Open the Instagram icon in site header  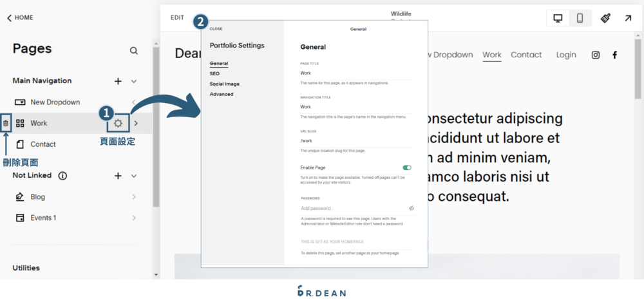596,55
